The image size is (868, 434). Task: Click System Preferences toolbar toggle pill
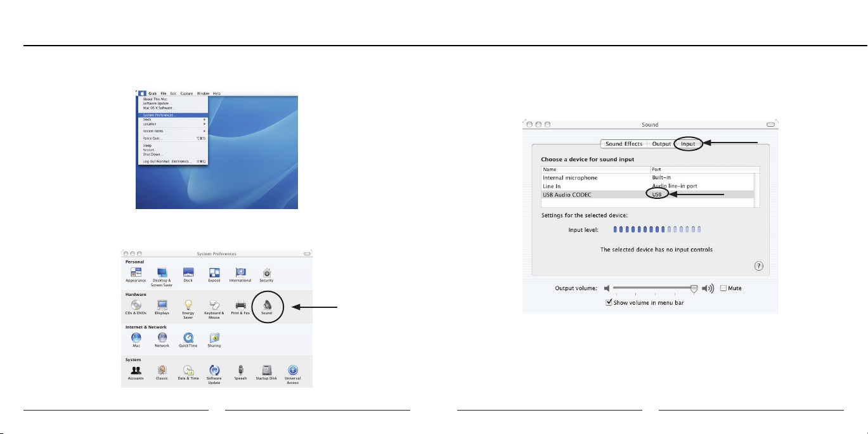tap(308, 253)
